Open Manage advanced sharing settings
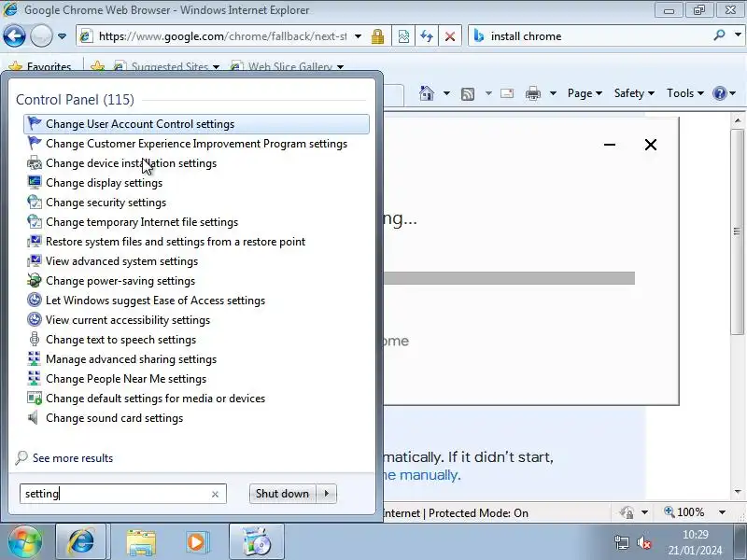747x560 pixels. pyautogui.click(x=196, y=359)
